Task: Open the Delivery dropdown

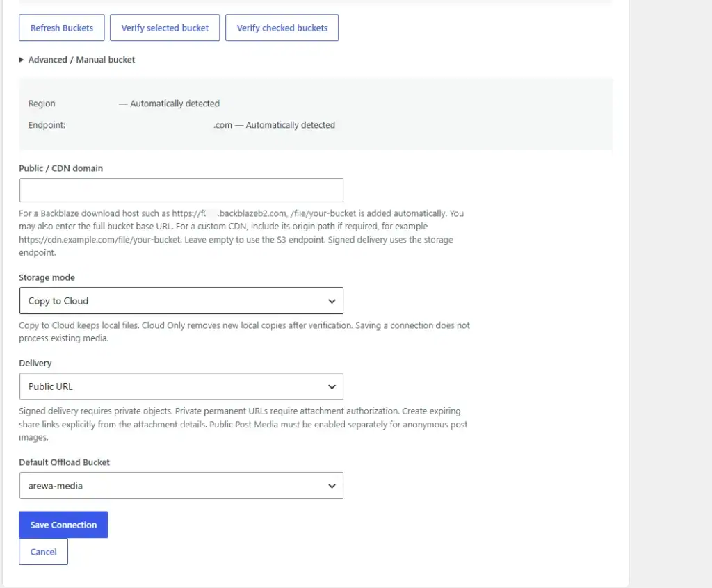Action: (x=181, y=386)
